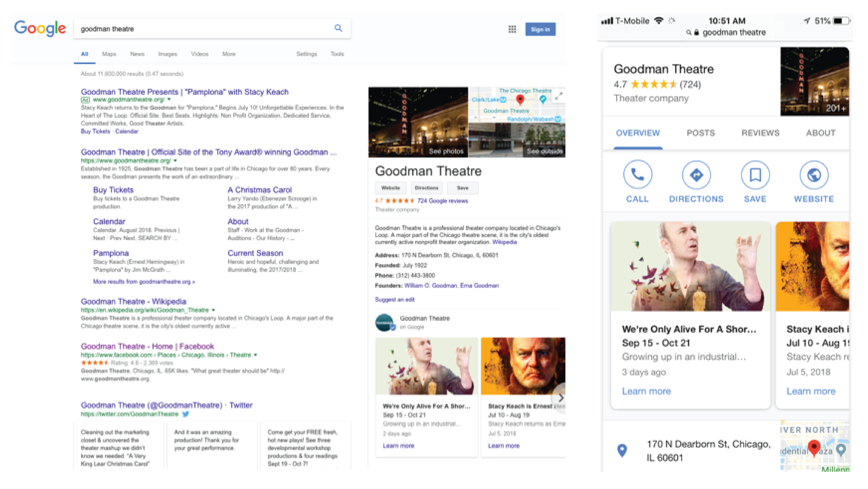
Task: Switch to the Videos tab
Action: point(200,54)
